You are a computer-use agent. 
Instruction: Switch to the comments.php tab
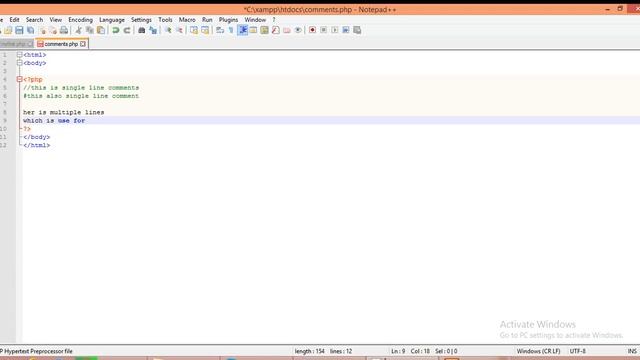[61, 44]
